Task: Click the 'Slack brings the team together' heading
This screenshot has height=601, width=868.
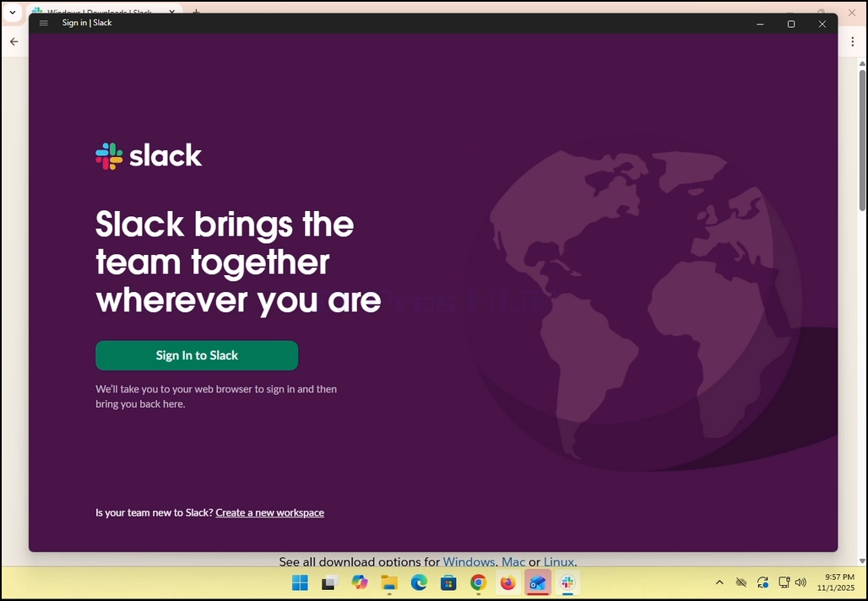Action: [239, 262]
